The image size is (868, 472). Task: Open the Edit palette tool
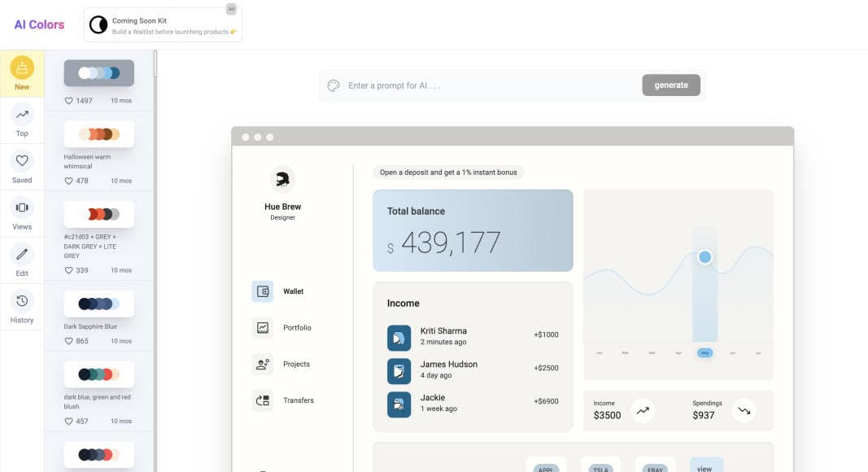tap(22, 260)
